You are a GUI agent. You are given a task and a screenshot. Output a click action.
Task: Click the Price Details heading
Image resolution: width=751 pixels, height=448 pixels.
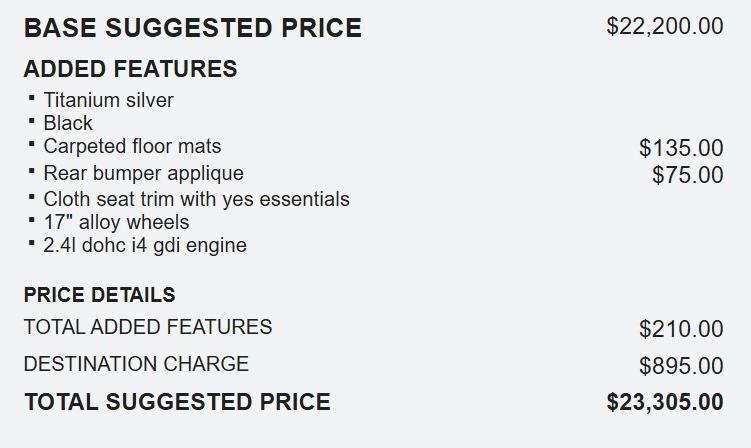99,295
